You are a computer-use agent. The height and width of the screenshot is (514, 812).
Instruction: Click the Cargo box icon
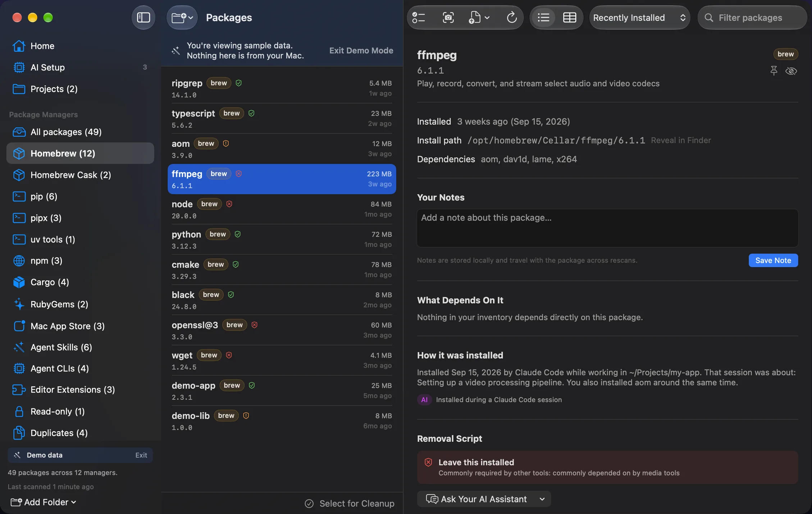[x=19, y=282]
